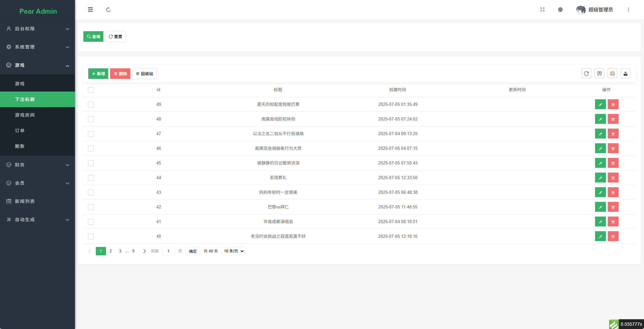Click the edit icon for row 49
The image size is (644, 329).
click(x=600, y=105)
